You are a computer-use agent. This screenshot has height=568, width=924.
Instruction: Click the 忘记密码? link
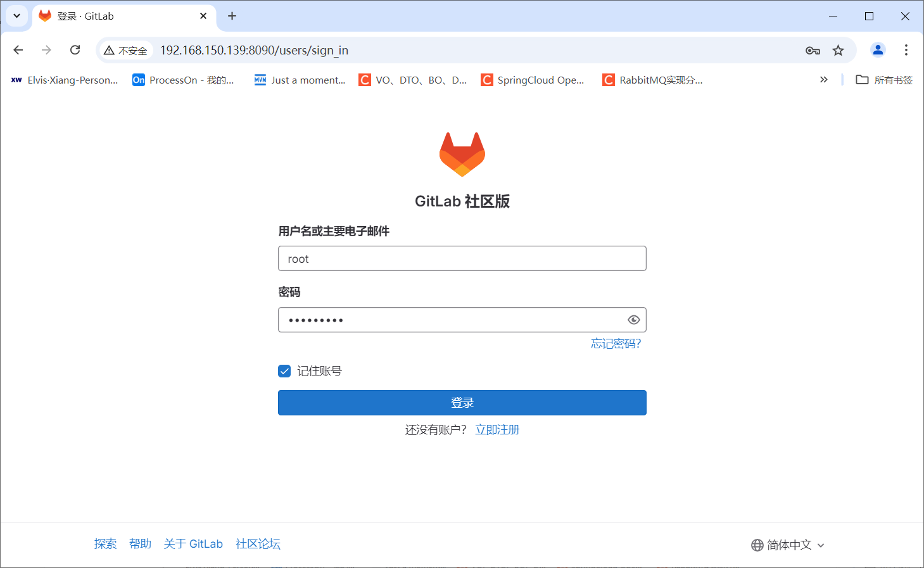[x=616, y=344]
